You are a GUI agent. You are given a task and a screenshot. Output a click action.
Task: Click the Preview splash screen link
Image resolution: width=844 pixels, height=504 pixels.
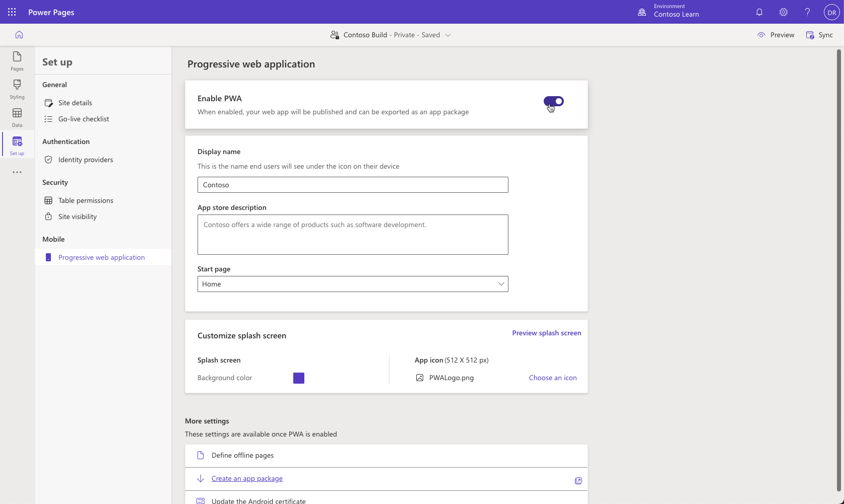click(546, 333)
